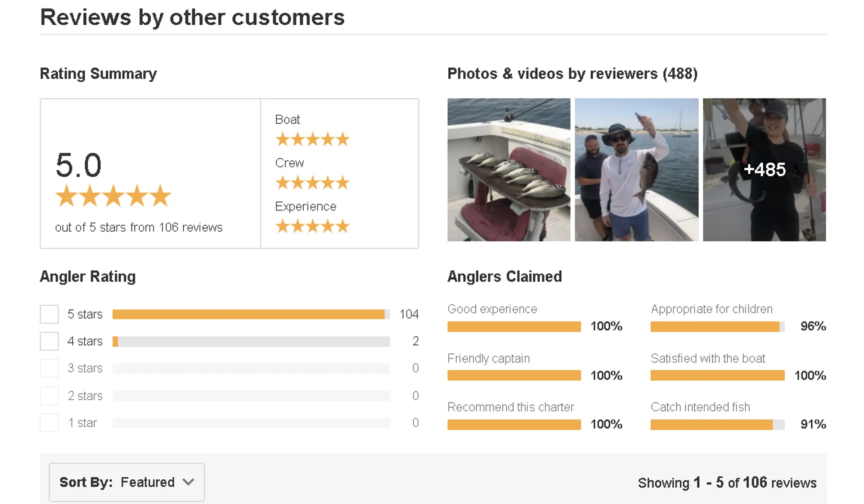Click the Appropriate for children progress bar
864x504 pixels.
[717, 326]
